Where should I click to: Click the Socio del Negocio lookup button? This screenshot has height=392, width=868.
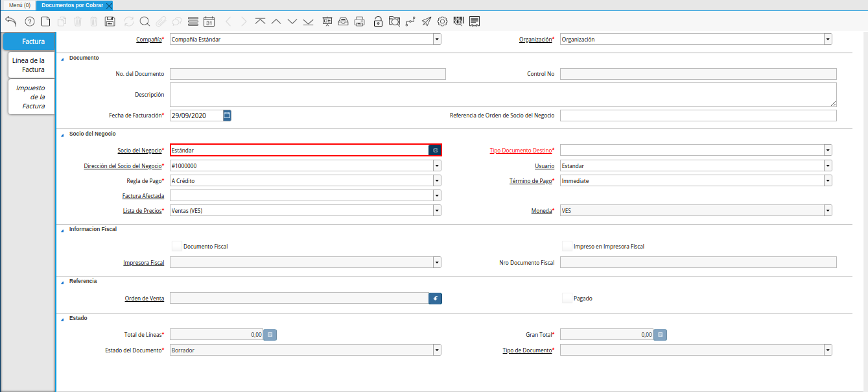coord(436,150)
